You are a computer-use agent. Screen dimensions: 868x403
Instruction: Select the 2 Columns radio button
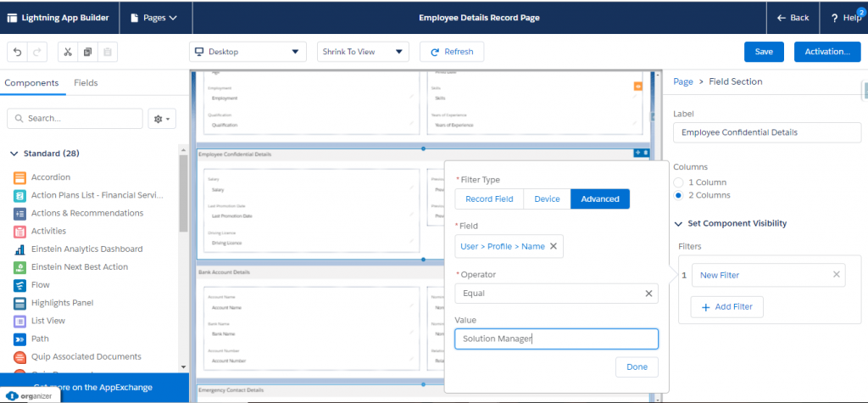(679, 195)
